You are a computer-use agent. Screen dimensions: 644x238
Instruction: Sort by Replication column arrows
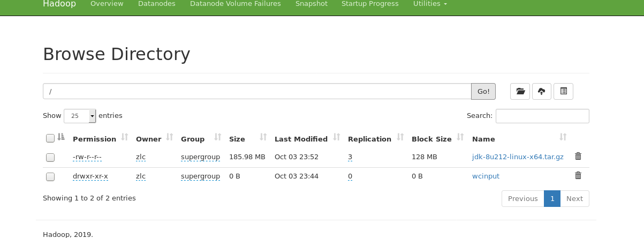400,138
